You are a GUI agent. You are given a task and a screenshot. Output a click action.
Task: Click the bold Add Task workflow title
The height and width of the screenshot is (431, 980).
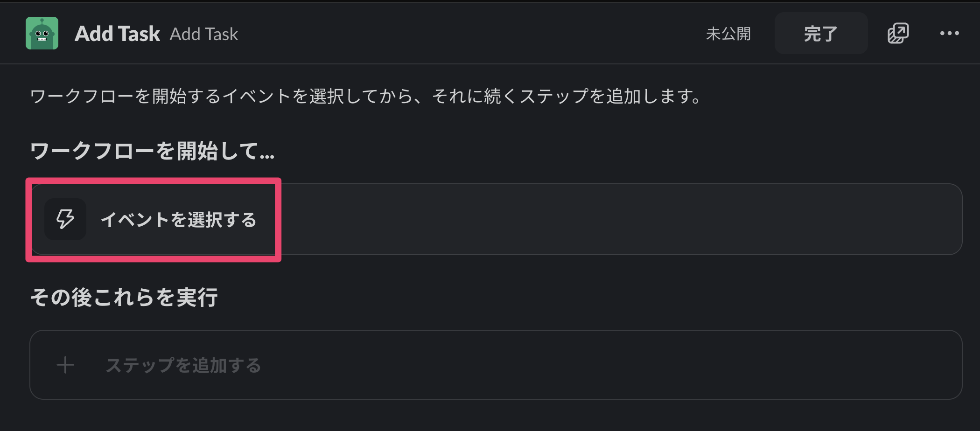[x=117, y=34]
